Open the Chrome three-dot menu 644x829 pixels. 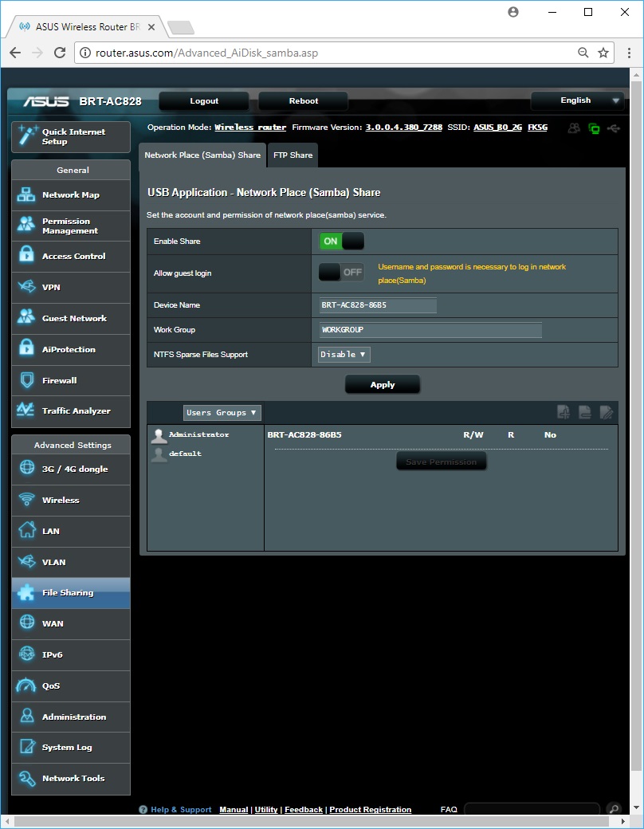[x=629, y=53]
